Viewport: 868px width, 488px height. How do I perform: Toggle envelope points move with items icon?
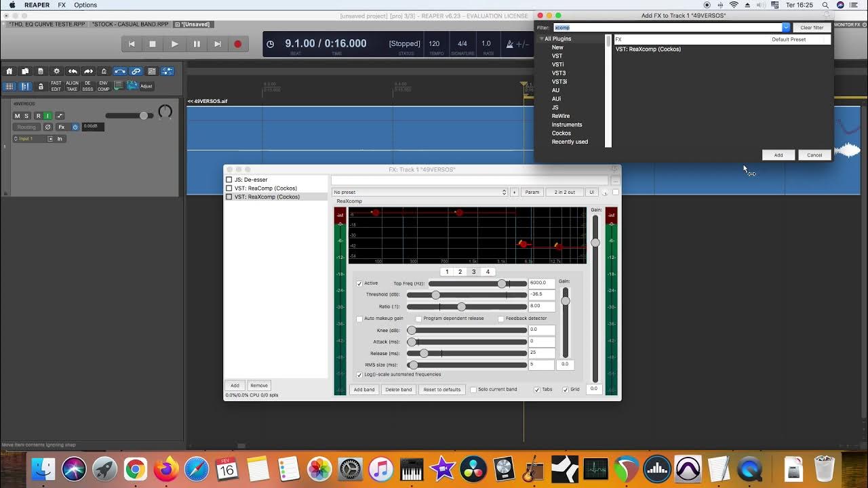click(x=167, y=71)
